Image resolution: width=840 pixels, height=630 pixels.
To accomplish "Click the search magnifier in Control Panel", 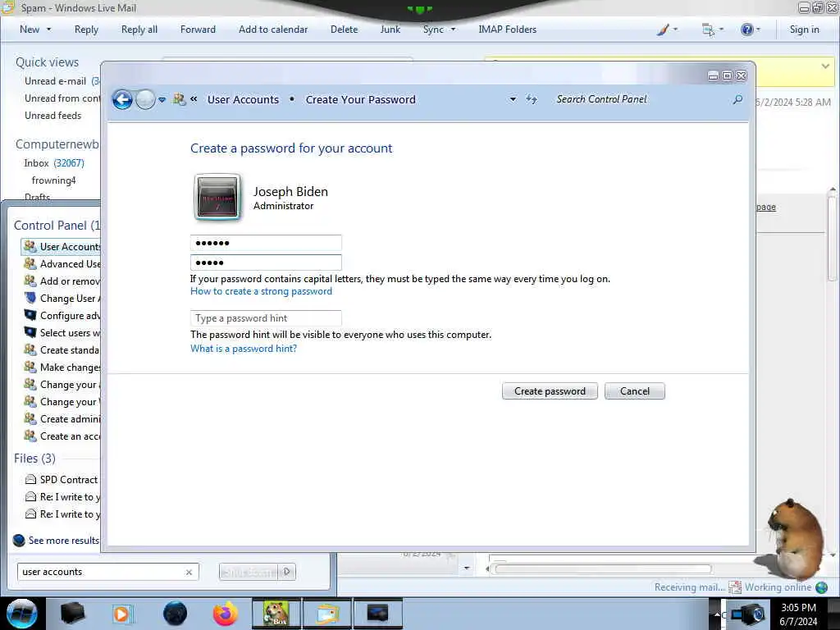I will (x=737, y=99).
